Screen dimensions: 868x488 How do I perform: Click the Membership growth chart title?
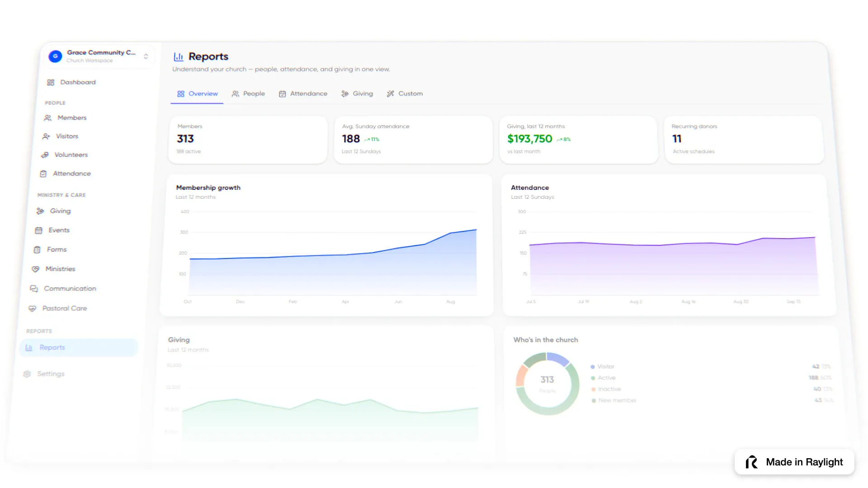pyautogui.click(x=208, y=188)
